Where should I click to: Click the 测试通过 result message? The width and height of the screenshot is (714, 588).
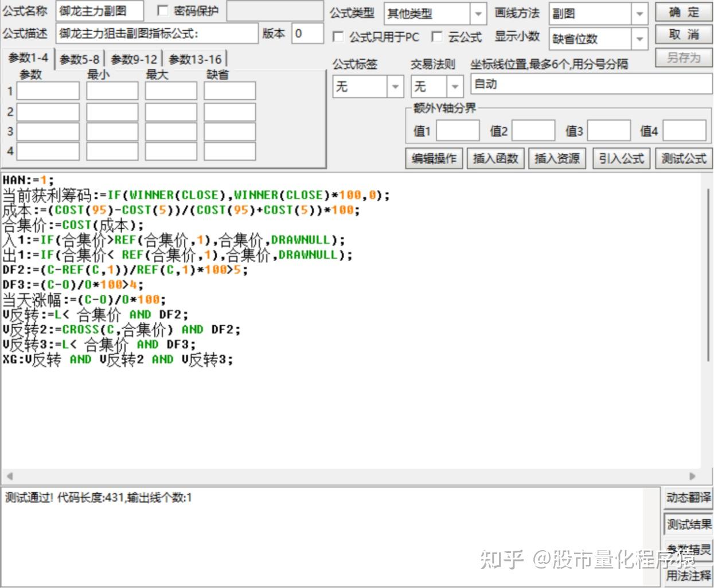tap(99, 498)
